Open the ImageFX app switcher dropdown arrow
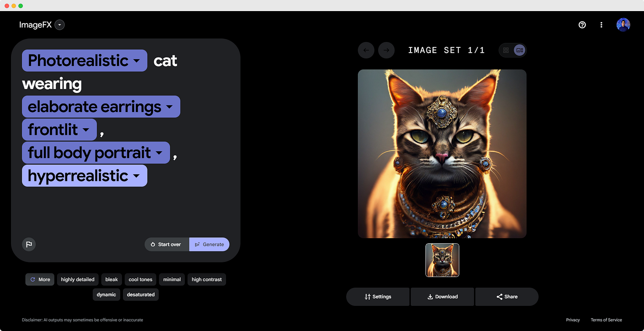This screenshot has width=644, height=331. [x=60, y=25]
